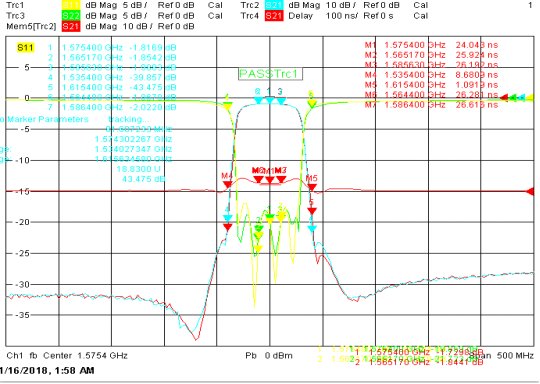Screen dimensions: 540x384
Task: Click marker 7 readout -2.0229 dB
Action: point(152,107)
